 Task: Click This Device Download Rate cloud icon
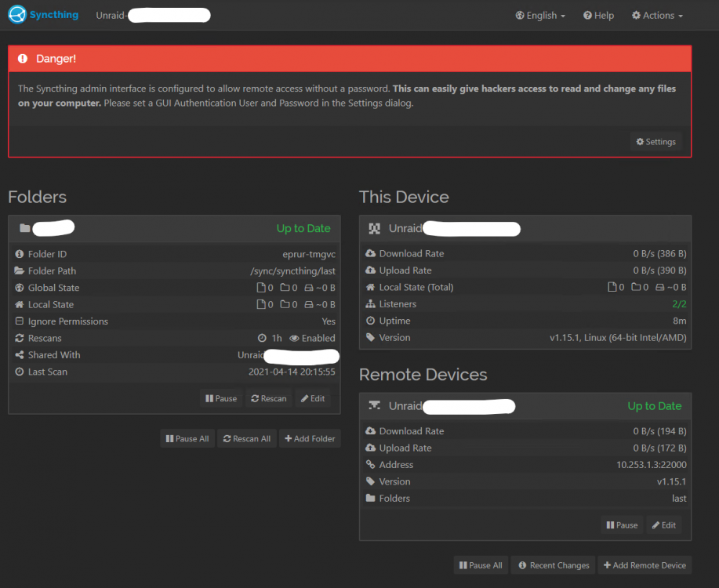371,253
